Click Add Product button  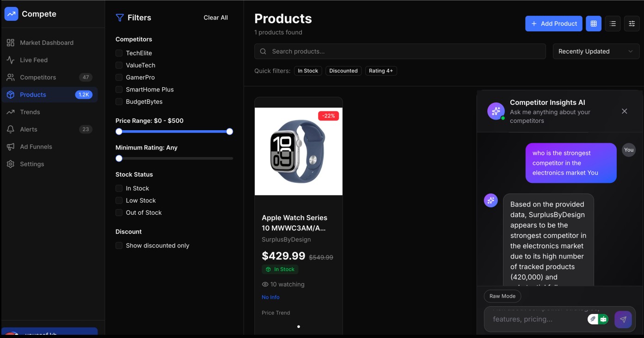(554, 24)
